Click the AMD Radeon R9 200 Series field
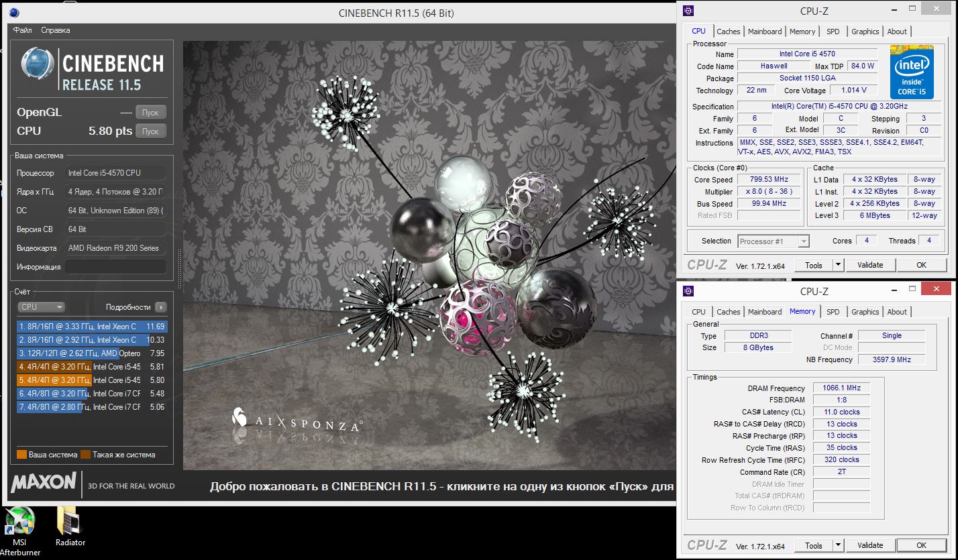The image size is (958, 560). (x=115, y=248)
